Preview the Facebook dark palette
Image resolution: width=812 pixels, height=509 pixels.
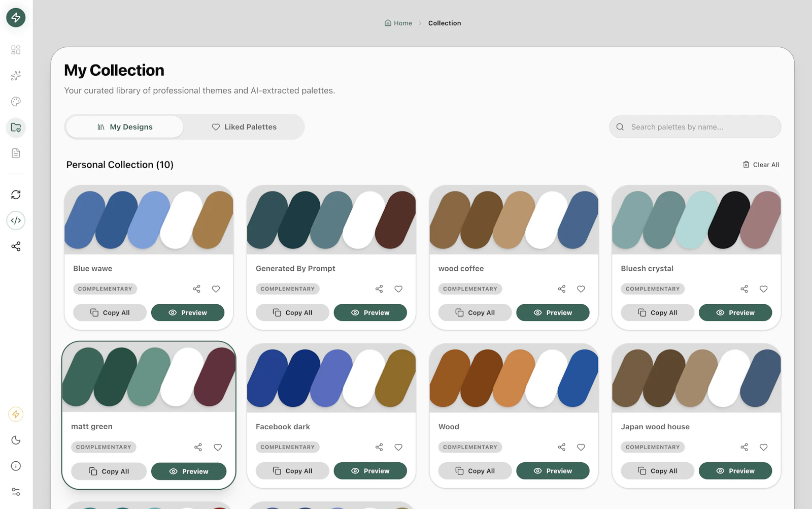coord(370,471)
